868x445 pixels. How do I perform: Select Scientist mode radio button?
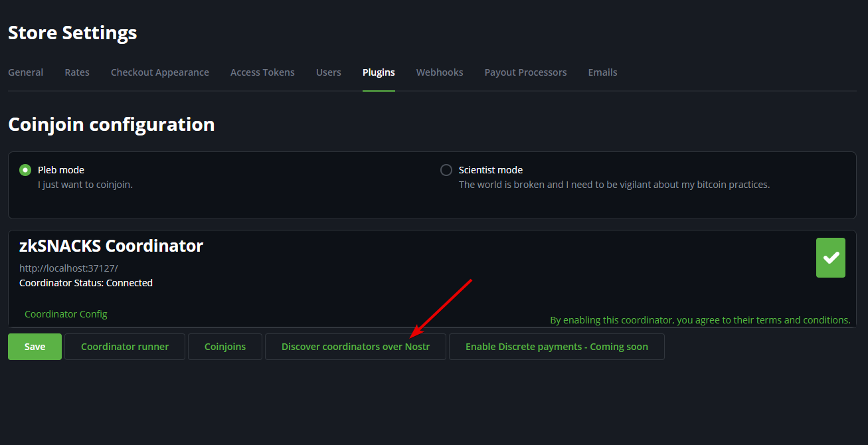[x=446, y=170]
